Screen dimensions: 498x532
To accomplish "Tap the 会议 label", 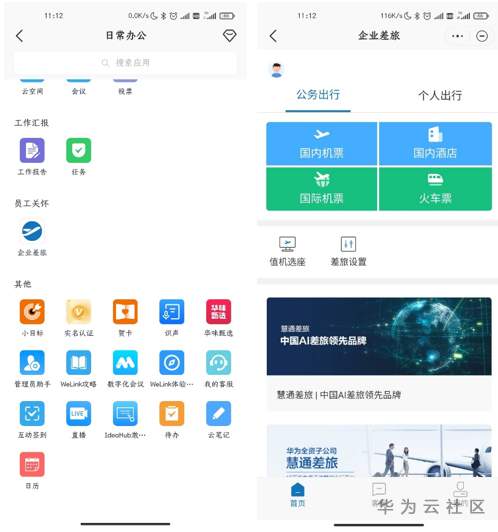I will pos(79,91).
